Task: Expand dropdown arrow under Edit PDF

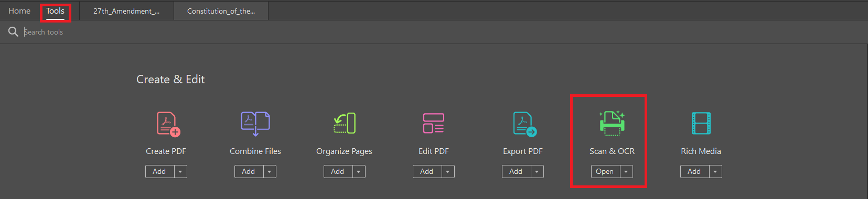Action: click(448, 171)
